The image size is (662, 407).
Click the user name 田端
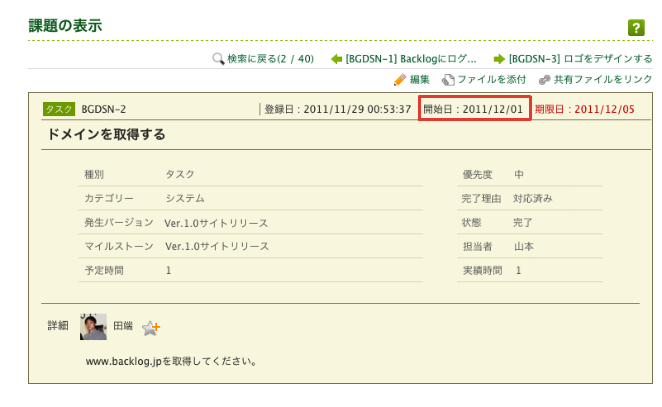[123, 326]
